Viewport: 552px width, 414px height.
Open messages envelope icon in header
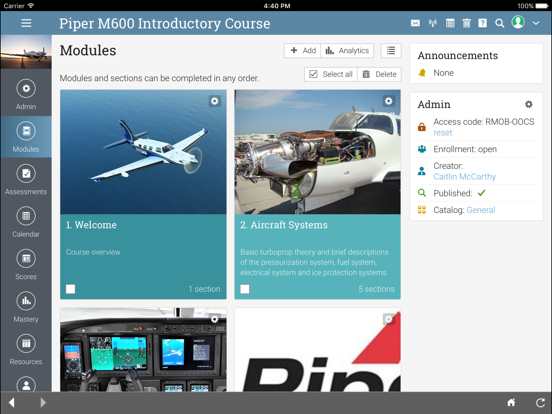[415, 23]
